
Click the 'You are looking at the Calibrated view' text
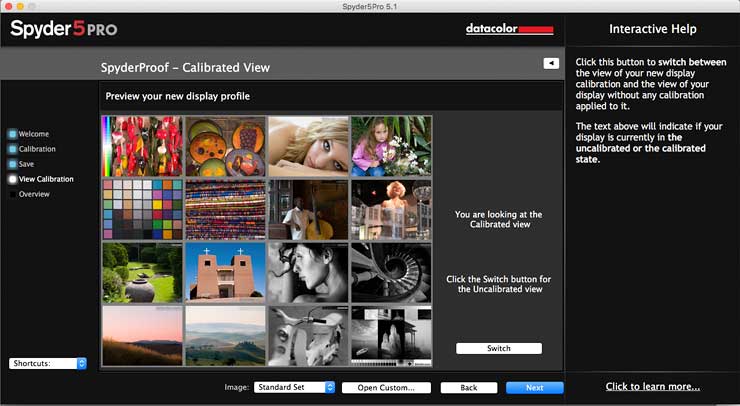point(499,220)
